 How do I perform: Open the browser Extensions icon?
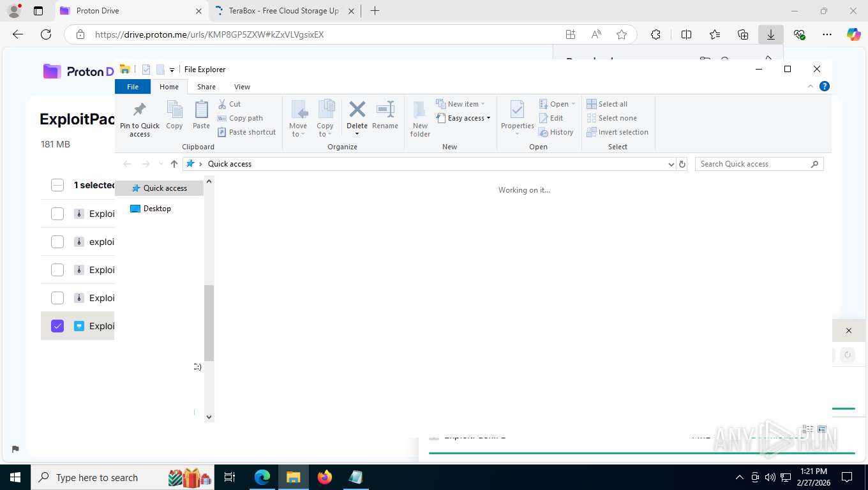655,34
